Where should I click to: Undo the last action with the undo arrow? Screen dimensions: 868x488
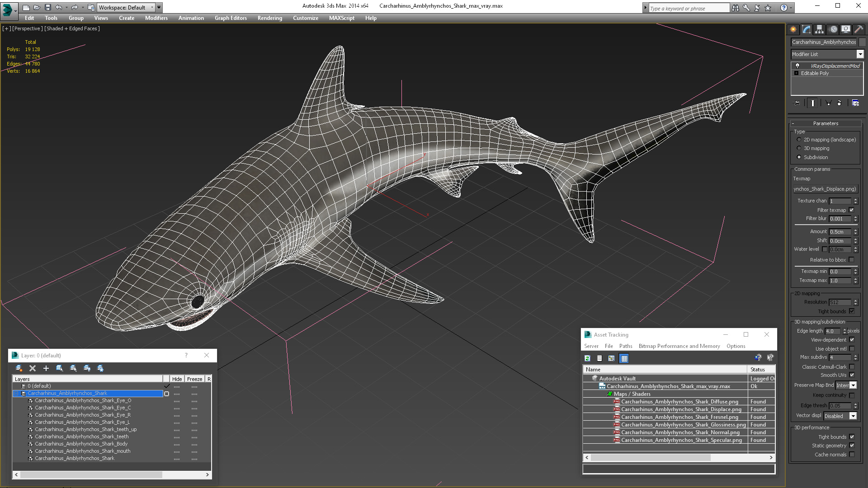[59, 7]
